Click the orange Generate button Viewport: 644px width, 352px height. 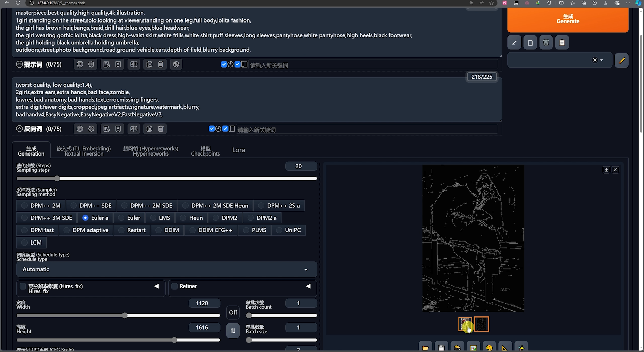coord(568,19)
